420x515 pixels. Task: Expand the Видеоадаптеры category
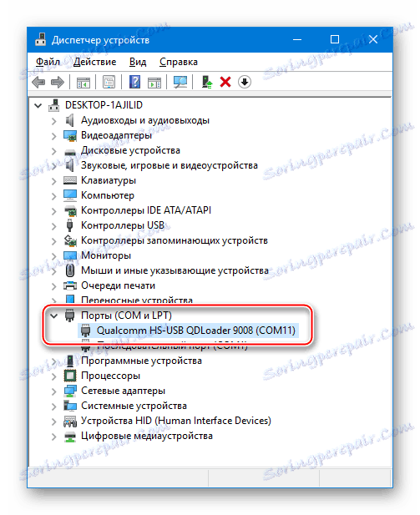click(54, 136)
